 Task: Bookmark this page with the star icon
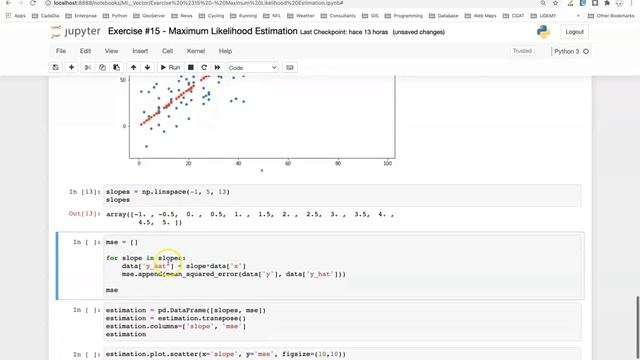point(556,3)
